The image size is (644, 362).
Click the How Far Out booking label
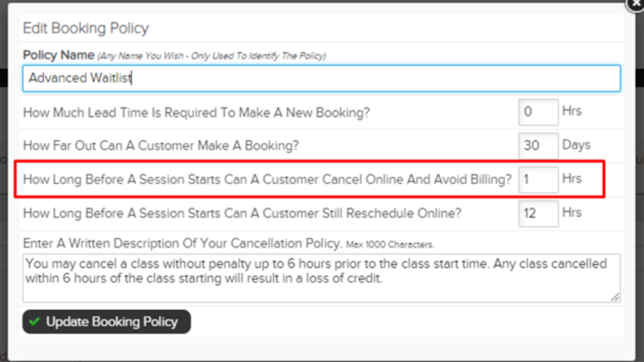coord(161,146)
